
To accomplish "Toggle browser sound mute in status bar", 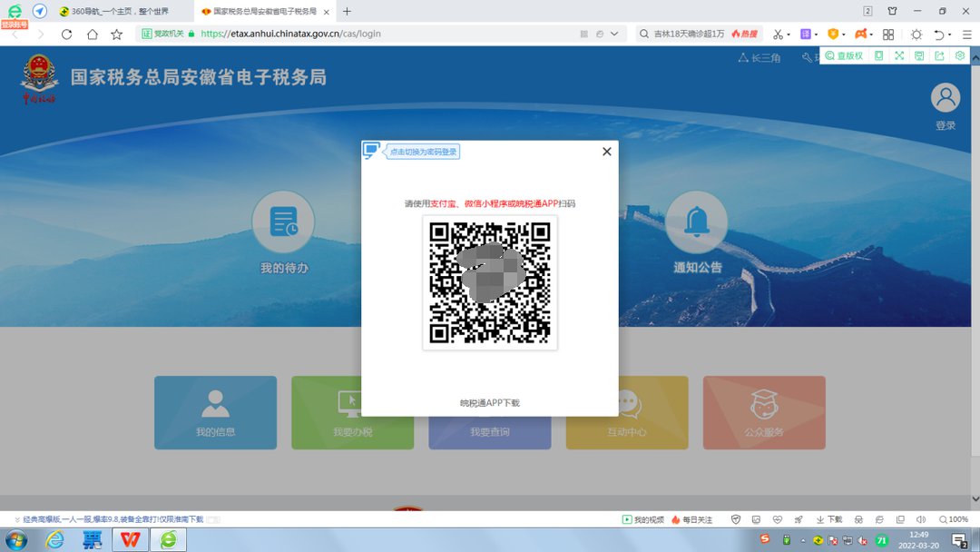I will (921, 519).
